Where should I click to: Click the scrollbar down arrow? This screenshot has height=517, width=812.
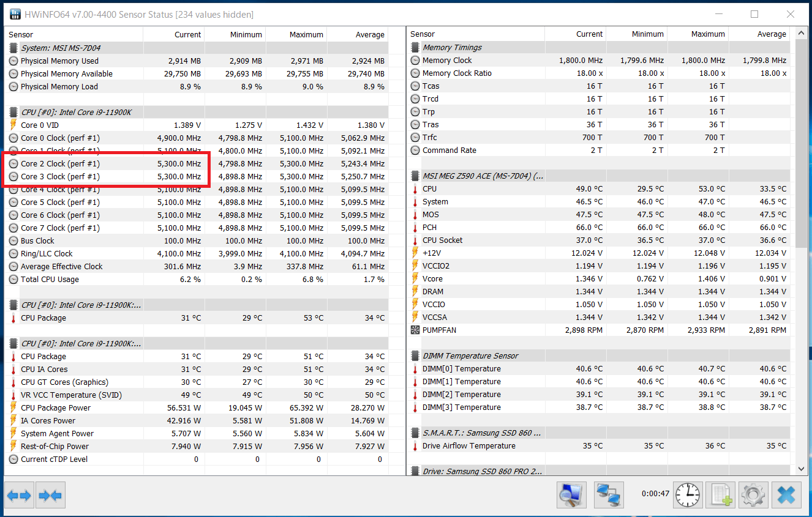point(801,469)
